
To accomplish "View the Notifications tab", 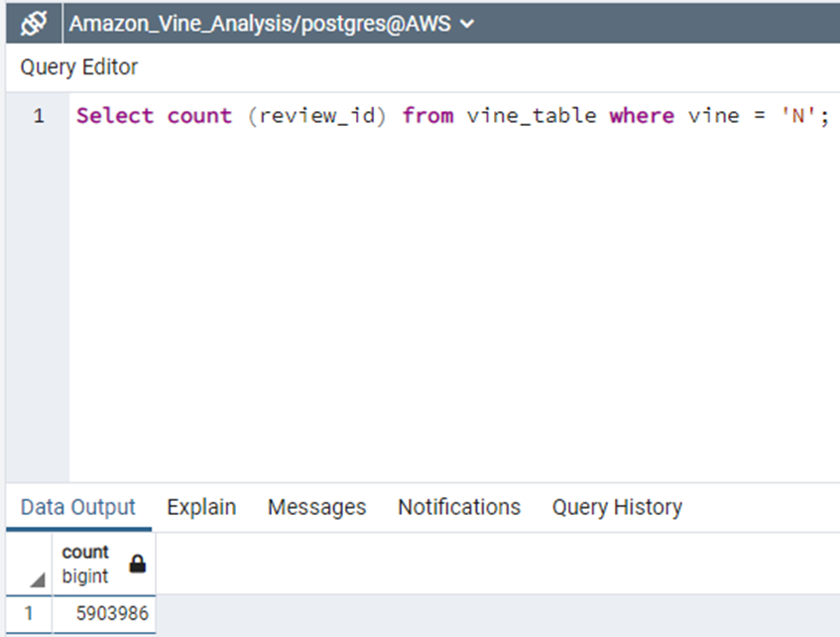I will tap(458, 507).
